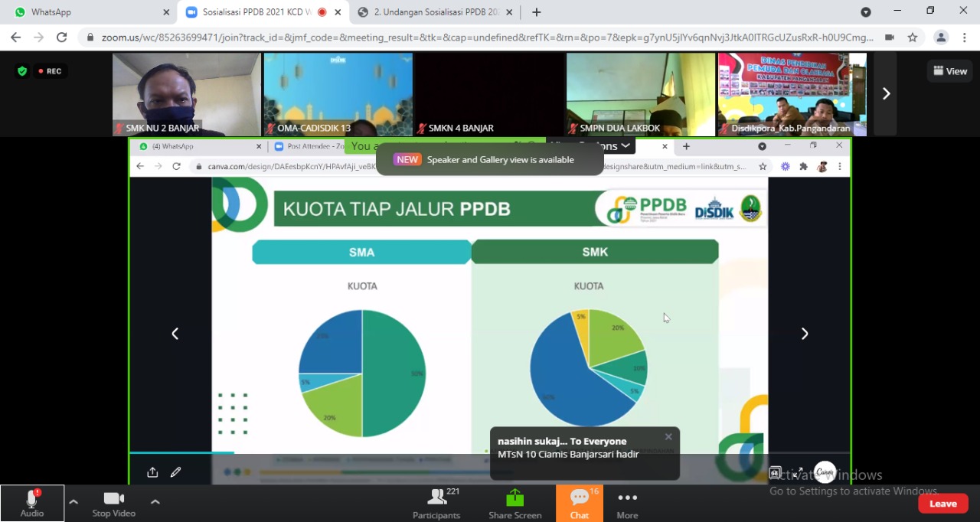This screenshot has width=980, height=522.
Task: Select the OMA-CADISDIK 13 video tile
Action: (338, 94)
